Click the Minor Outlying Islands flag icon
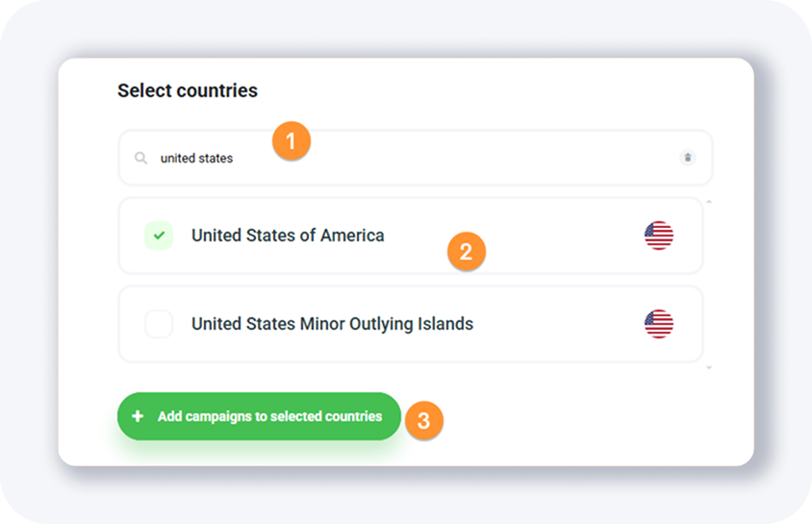Viewport: 812px width, 524px height. tap(659, 324)
